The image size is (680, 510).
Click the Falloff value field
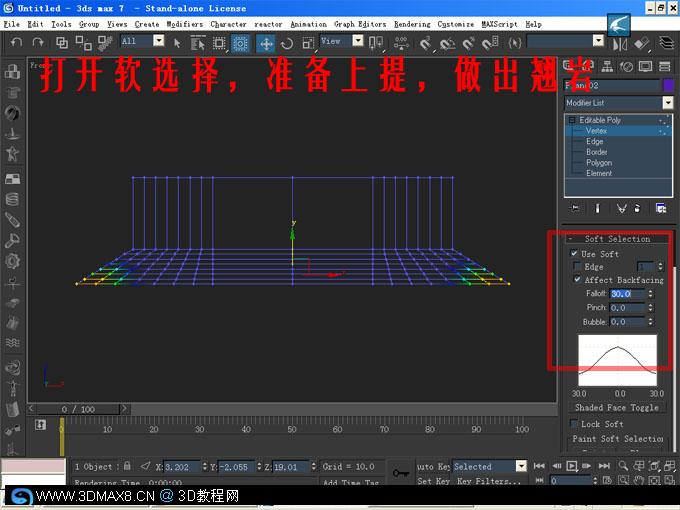628,294
